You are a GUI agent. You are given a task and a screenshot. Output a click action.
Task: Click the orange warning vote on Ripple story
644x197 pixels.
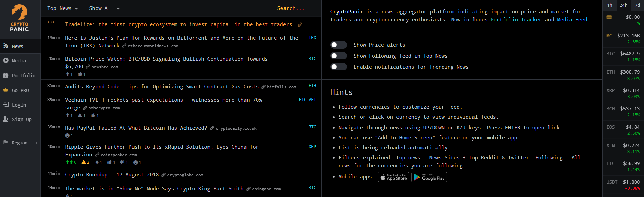84,162
